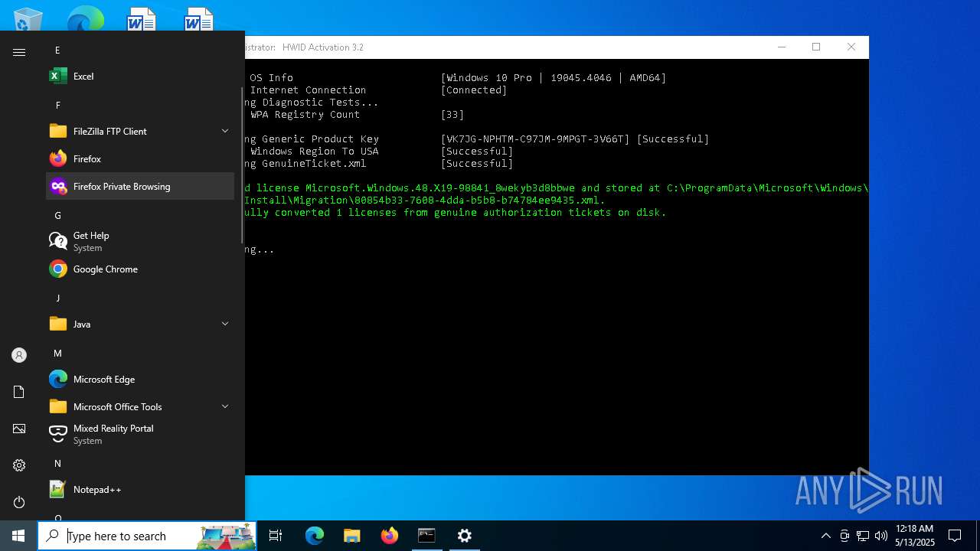
Task: Expand the Microsoft Office Tools folder
Action: coord(140,407)
